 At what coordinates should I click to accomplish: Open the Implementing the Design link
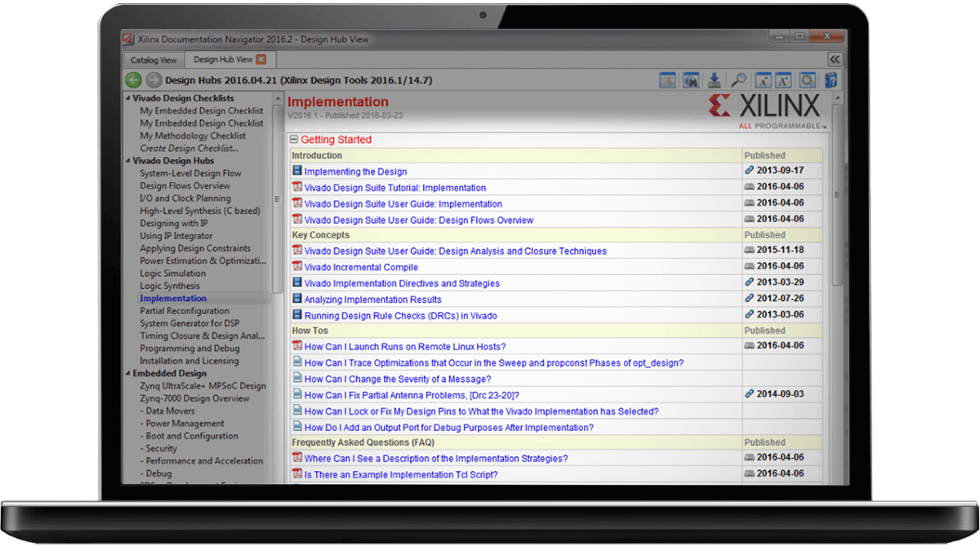[x=355, y=171]
